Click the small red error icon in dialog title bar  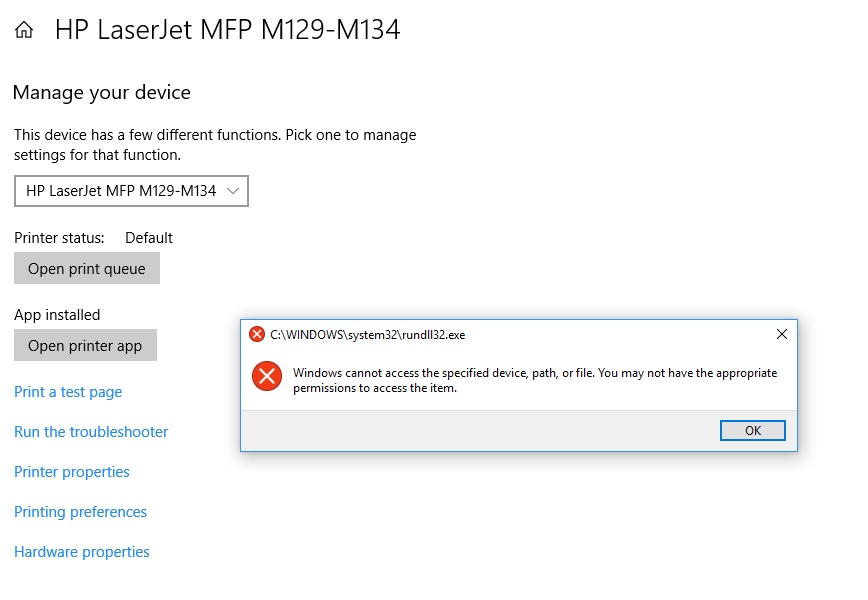coord(257,334)
